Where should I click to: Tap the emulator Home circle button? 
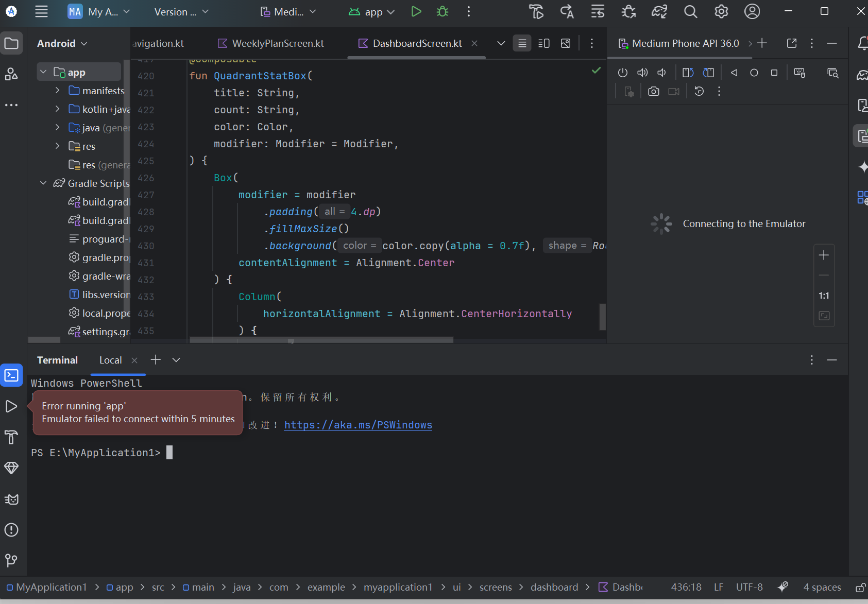tap(754, 73)
